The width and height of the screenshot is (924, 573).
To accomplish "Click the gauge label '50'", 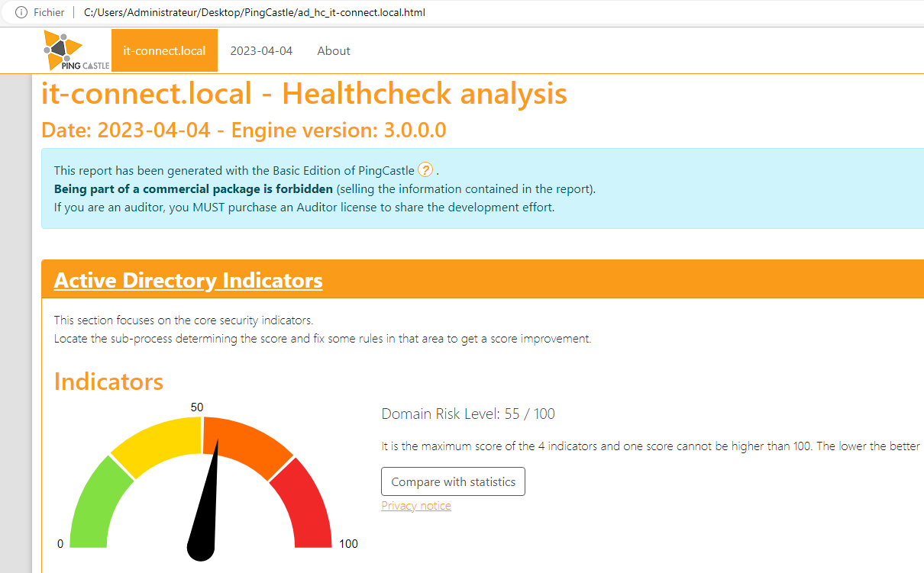I will [x=197, y=407].
